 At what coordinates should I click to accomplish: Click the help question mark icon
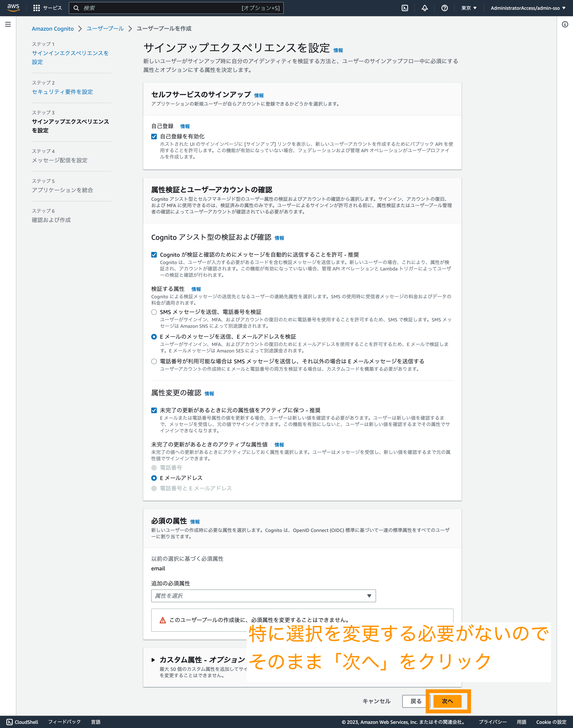[x=444, y=8]
